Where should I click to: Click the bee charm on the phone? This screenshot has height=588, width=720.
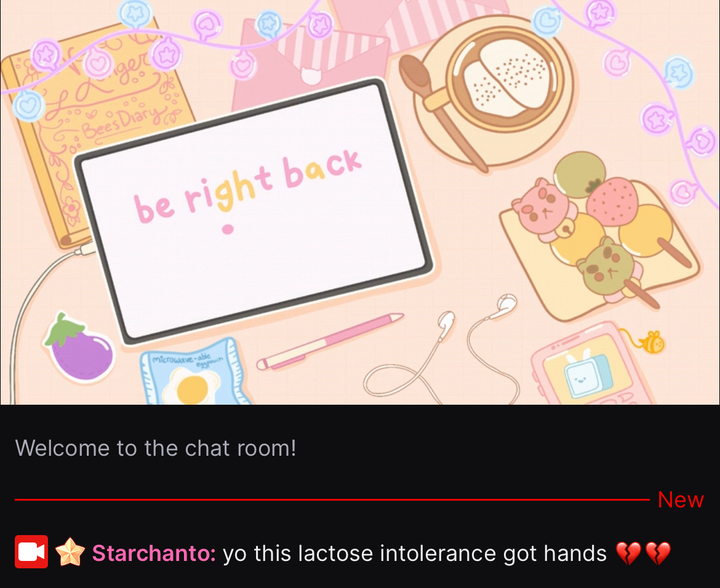click(x=652, y=341)
